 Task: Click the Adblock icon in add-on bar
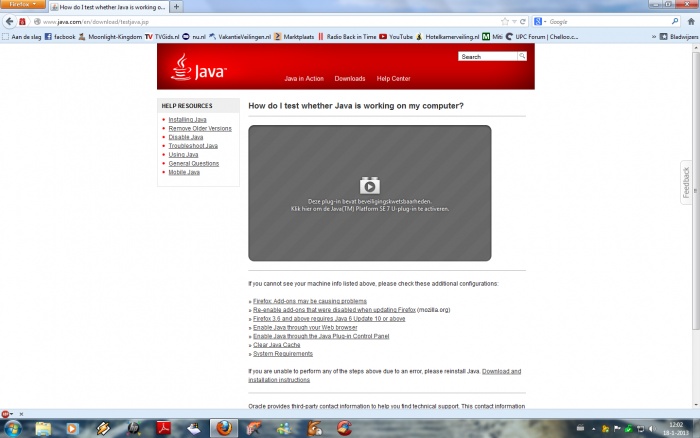point(5,414)
